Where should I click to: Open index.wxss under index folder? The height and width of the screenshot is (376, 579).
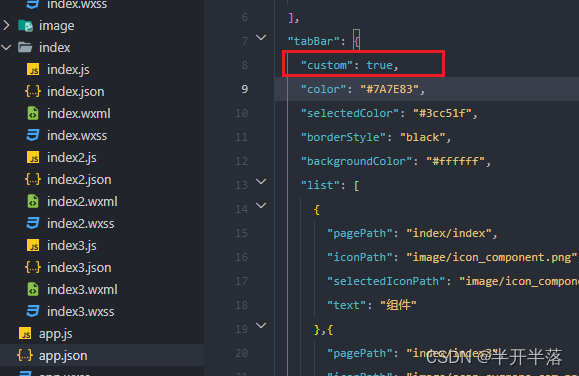(x=77, y=136)
